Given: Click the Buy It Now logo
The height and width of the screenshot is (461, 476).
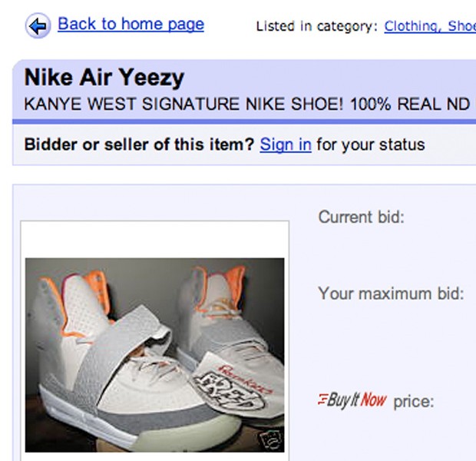Looking at the screenshot, I should 352,400.
